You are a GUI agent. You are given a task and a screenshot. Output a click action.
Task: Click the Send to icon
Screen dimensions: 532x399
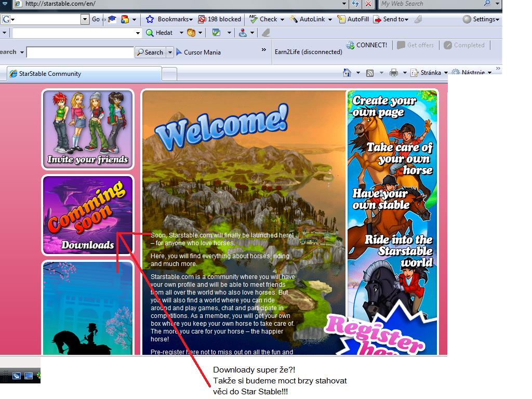coord(377,19)
